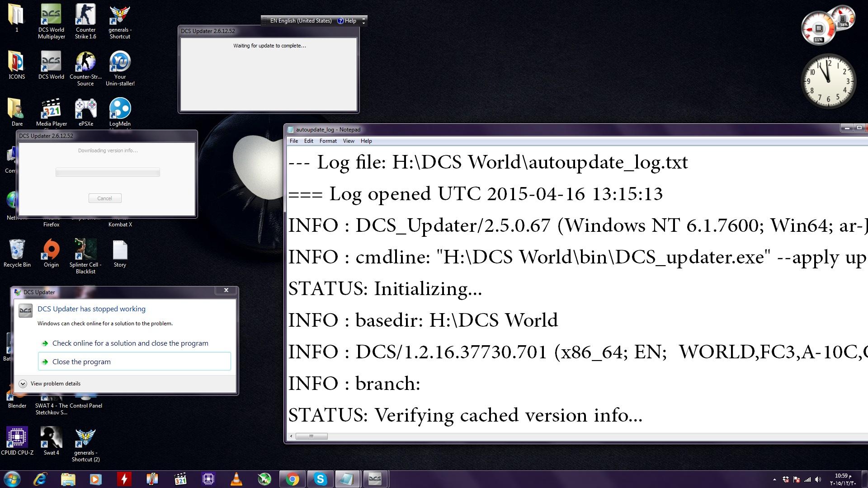868x488 pixels.
Task: Show hidden icons in the system tray
Action: pos(774,479)
